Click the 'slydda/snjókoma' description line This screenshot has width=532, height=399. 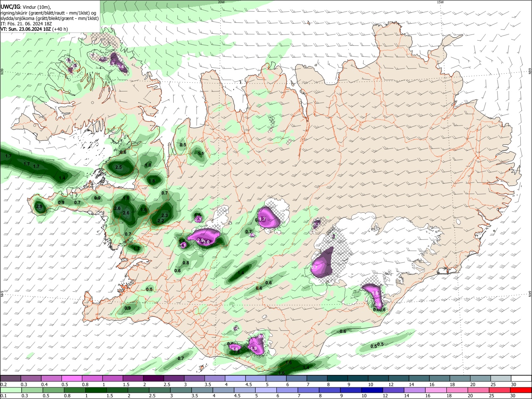(49, 18)
